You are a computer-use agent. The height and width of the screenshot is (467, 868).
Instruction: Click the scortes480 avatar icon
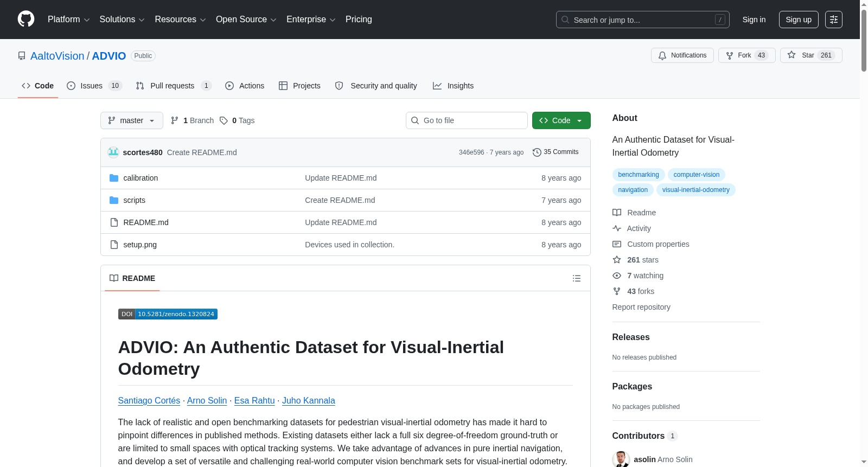click(113, 152)
